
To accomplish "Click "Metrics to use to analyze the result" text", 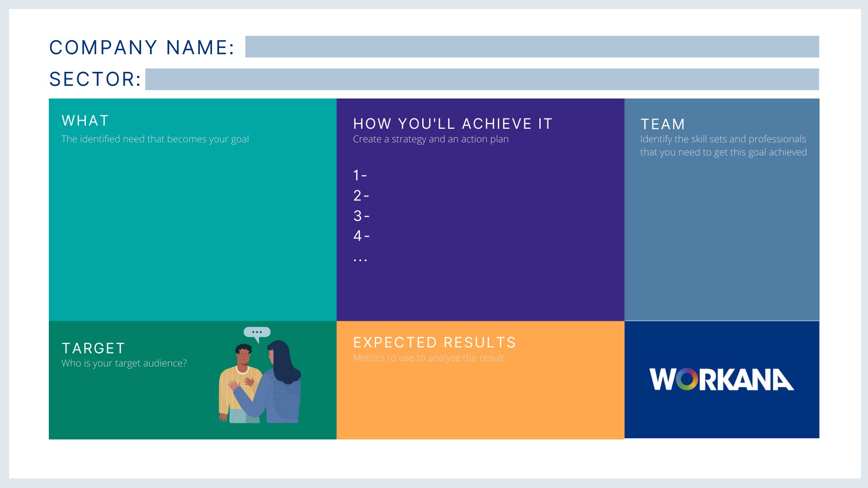I will [428, 358].
